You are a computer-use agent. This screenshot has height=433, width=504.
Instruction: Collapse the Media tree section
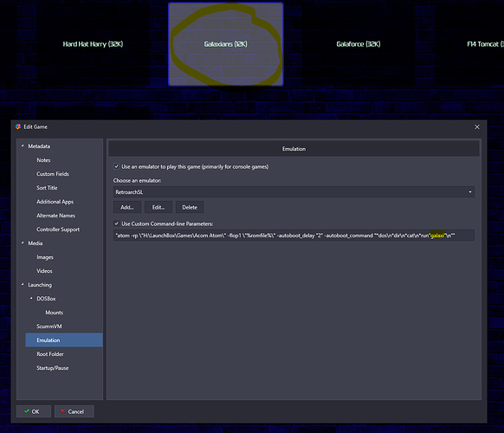point(23,243)
